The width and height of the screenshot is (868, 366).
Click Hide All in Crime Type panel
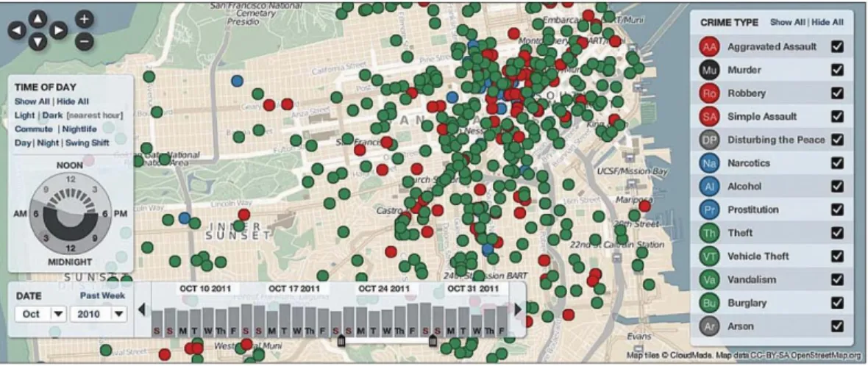(828, 23)
